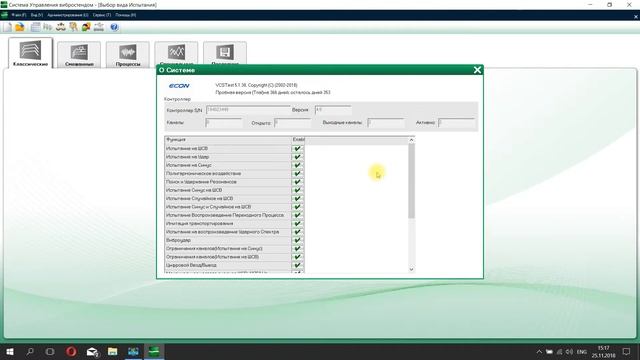Select the row Испытание Случайное на ШСВ
Screen dimensions: 640x360
point(228,198)
